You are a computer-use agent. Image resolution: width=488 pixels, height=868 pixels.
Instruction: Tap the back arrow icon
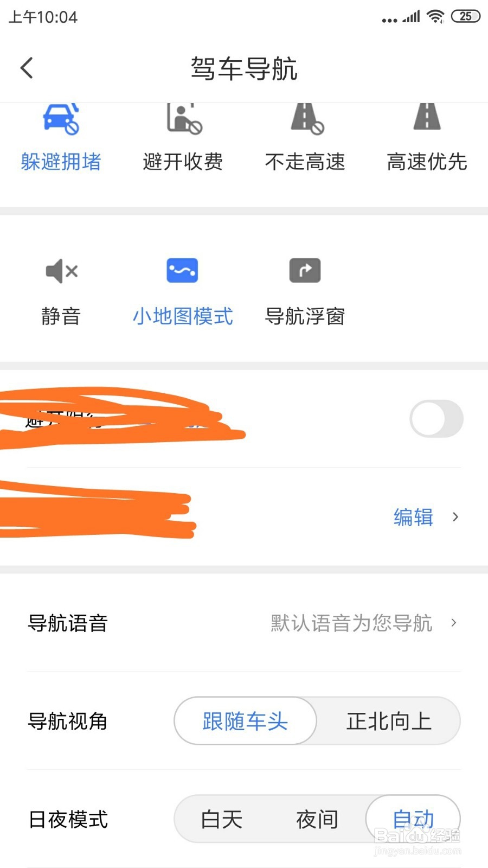(x=27, y=68)
